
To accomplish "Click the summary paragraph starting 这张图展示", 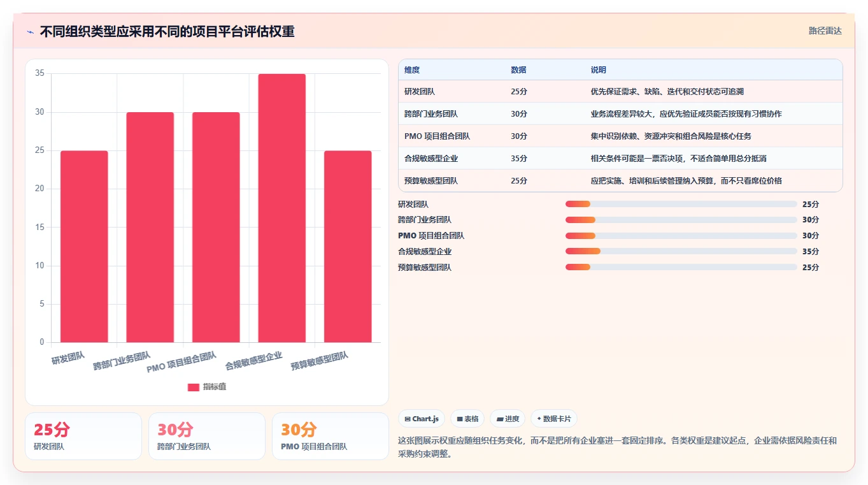I will coord(617,447).
